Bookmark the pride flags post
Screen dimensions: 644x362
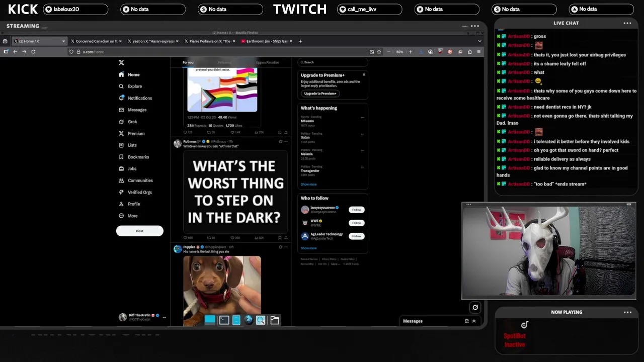(280, 132)
